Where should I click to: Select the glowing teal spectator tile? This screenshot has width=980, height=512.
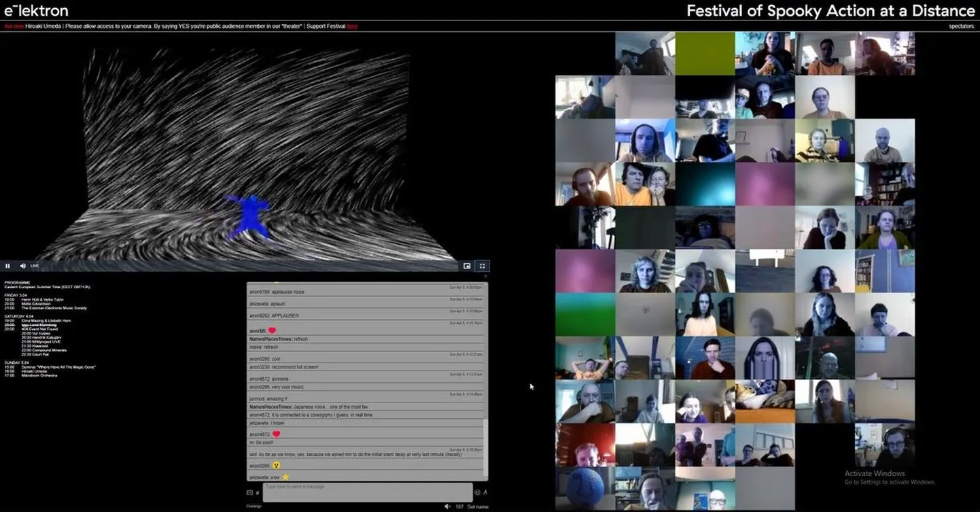(705, 184)
